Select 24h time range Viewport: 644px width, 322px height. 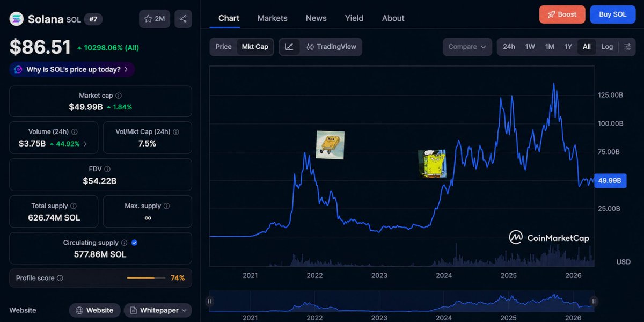pos(509,47)
